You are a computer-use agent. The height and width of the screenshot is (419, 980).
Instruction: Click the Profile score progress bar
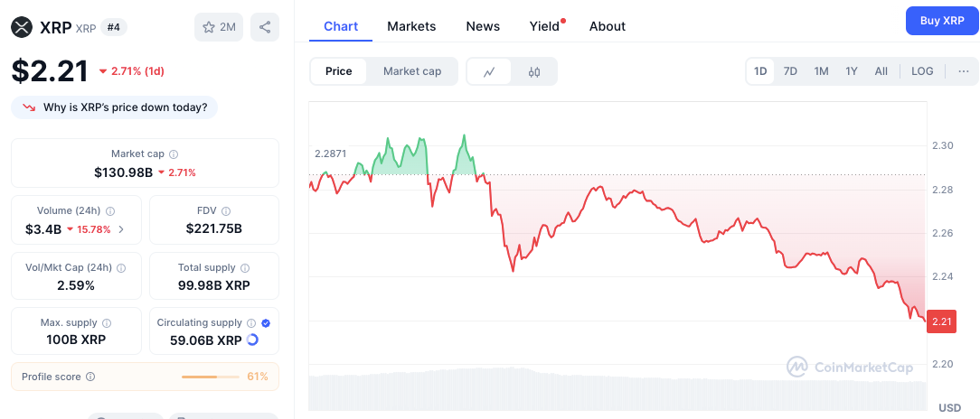(x=211, y=377)
